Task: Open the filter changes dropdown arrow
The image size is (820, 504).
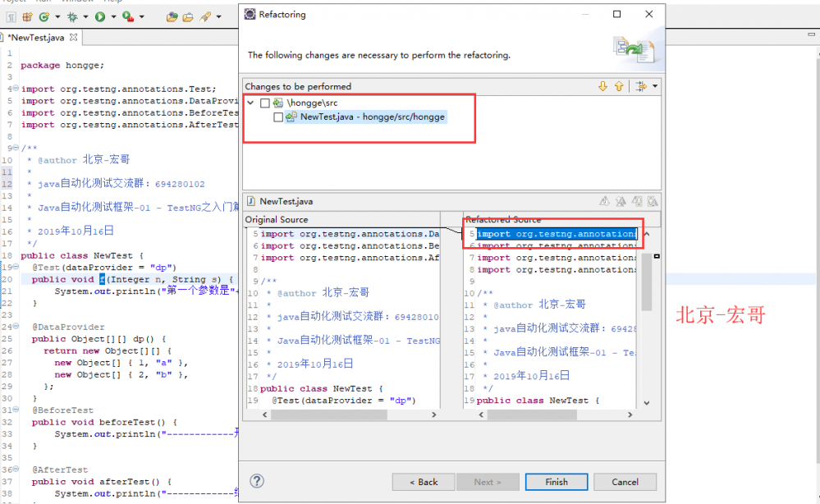Action: click(654, 86)
